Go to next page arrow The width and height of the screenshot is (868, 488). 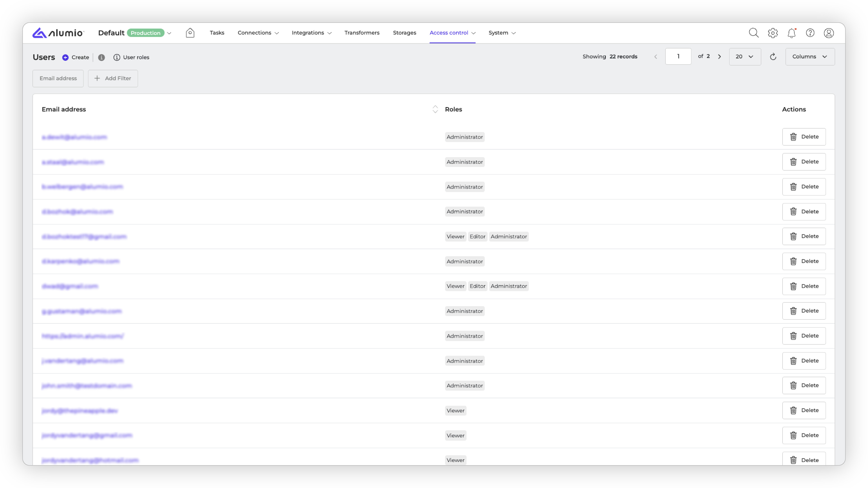pyautogui.click(x=719, y=56)
